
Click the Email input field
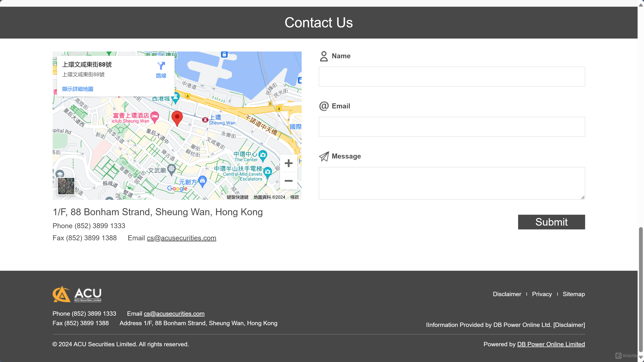[x=452, y=127]
